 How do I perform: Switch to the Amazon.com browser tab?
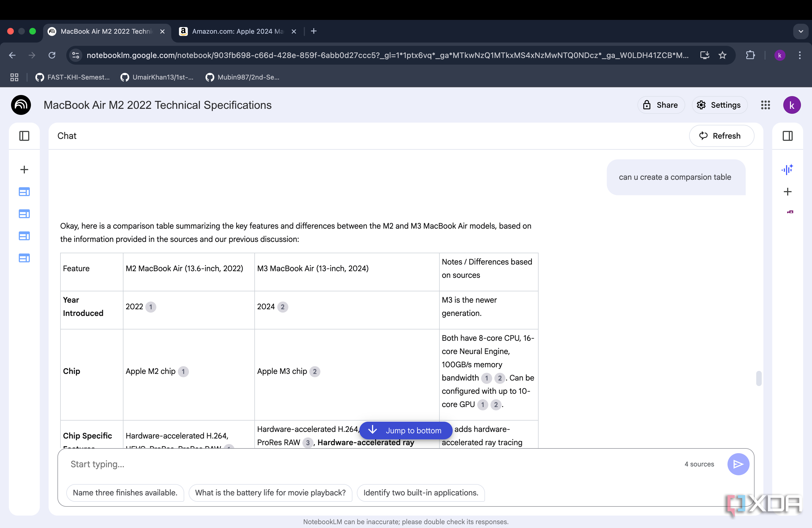pos(237,31)
